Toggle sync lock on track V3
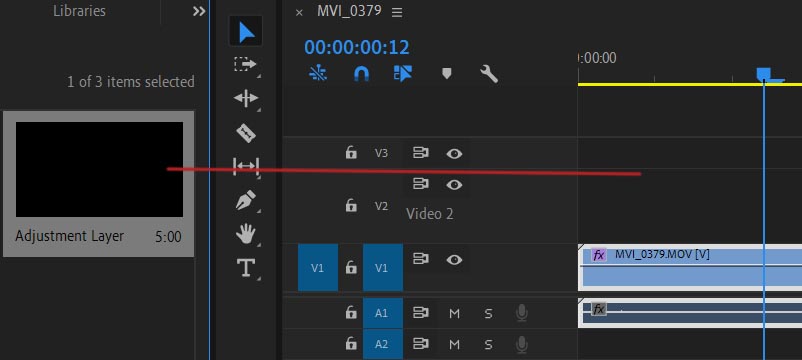The width and height of the screenshot is (802, 360). click(x=420, y=153)
